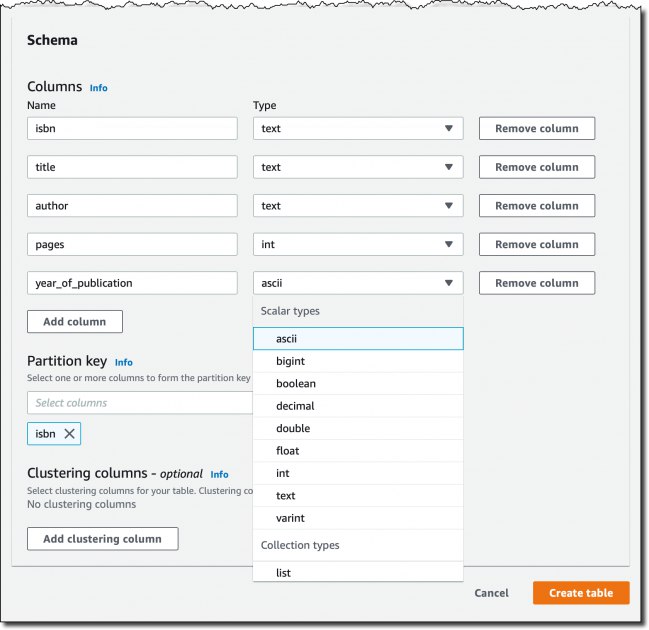Edit the author column name field

point(132,206)
